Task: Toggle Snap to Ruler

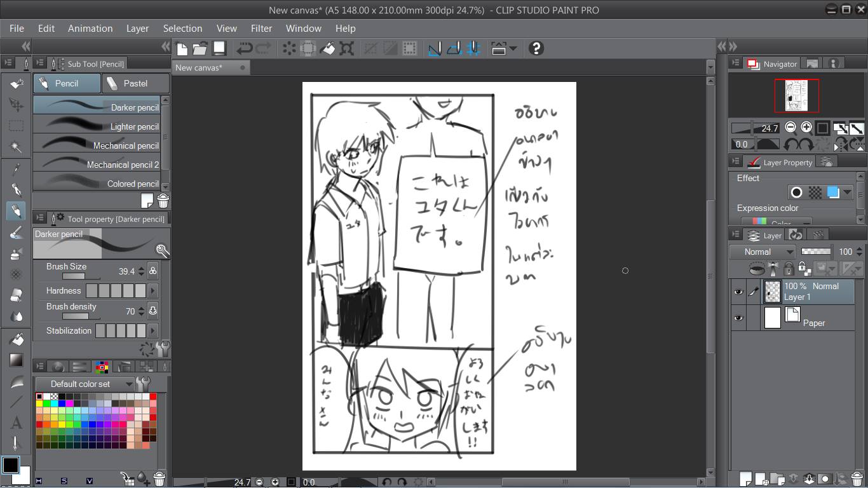Action: click(435, 48)
